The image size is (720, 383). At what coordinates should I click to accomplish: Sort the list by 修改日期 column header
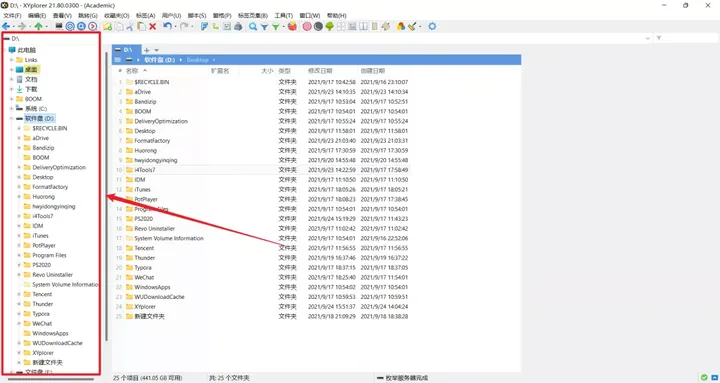(x=320, y=71)
